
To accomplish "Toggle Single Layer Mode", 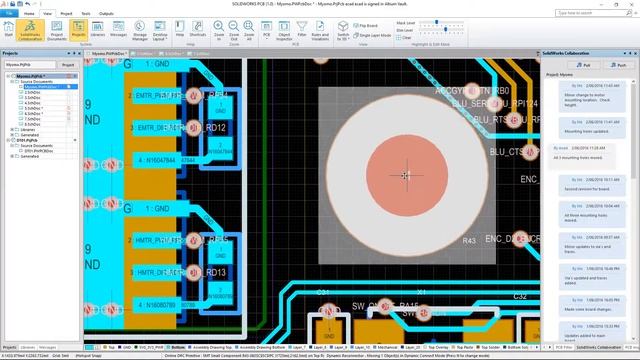I will click(372, 36).
